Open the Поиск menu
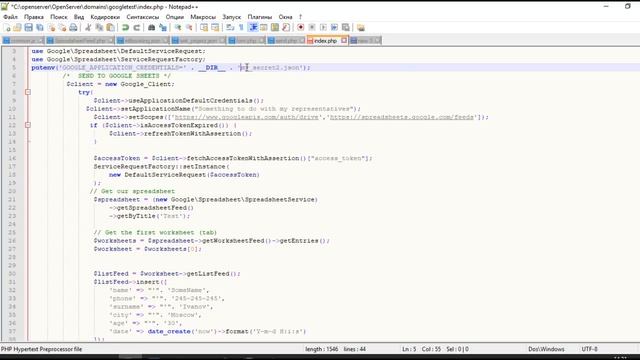 coord(59,17)
